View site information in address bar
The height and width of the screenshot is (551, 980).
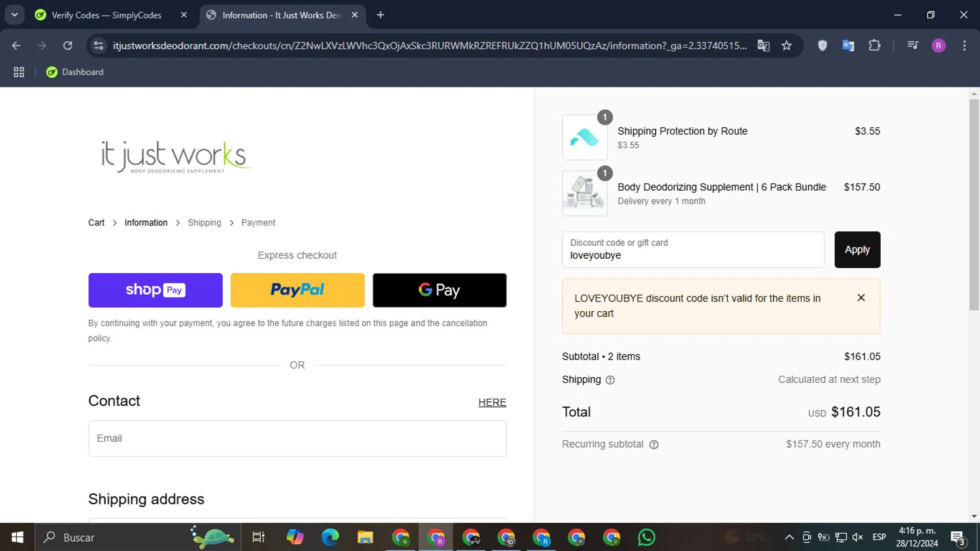[x=99, y=46]
